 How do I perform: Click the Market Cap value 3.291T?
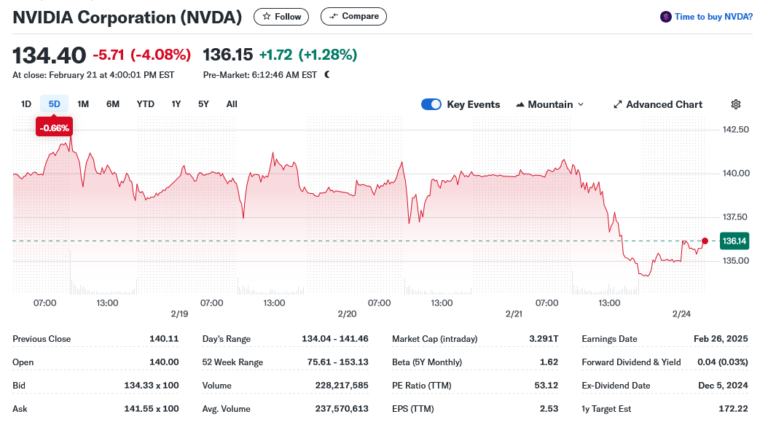click(544, 338)
